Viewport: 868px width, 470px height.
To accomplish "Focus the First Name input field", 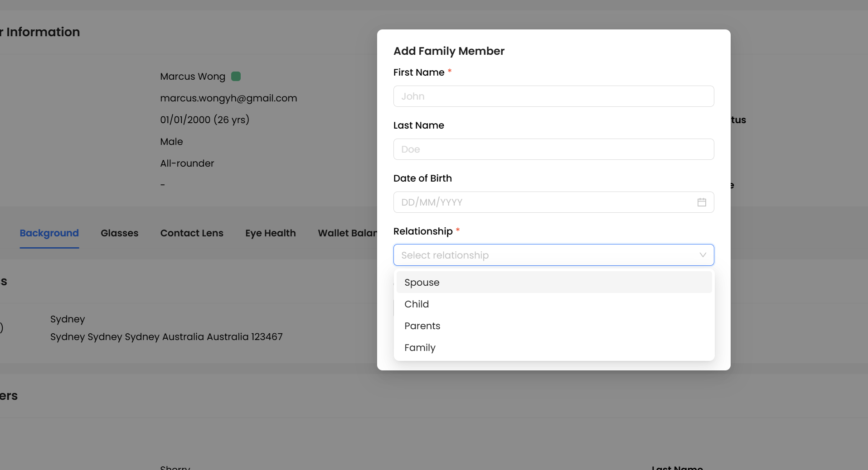I will (553, 96).
